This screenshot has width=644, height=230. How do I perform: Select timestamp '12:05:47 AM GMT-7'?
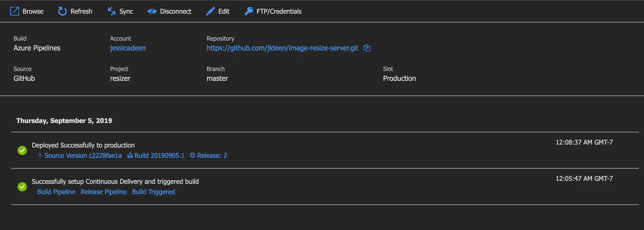click(x=584, y=179)
